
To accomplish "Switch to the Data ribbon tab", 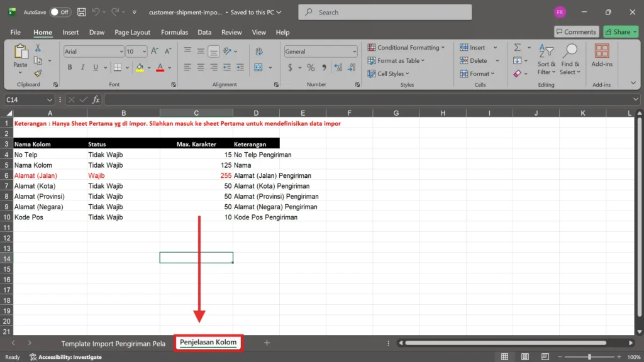I will [x=204, y=32].
